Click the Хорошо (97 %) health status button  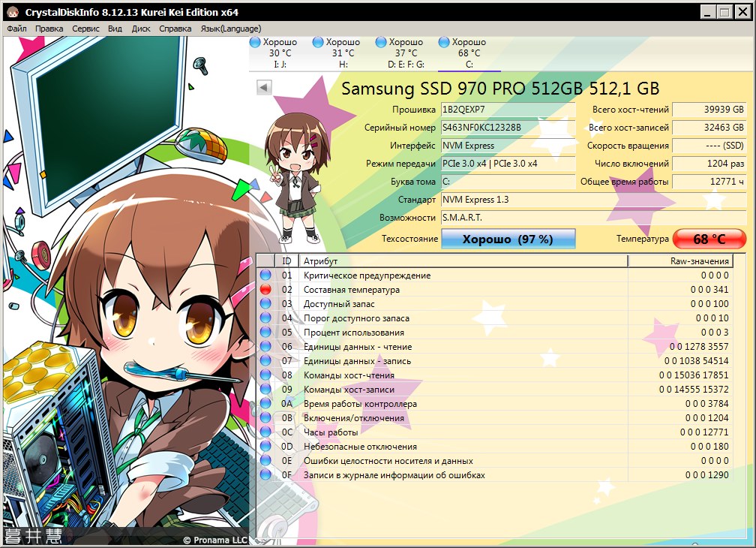pos(508,239)
